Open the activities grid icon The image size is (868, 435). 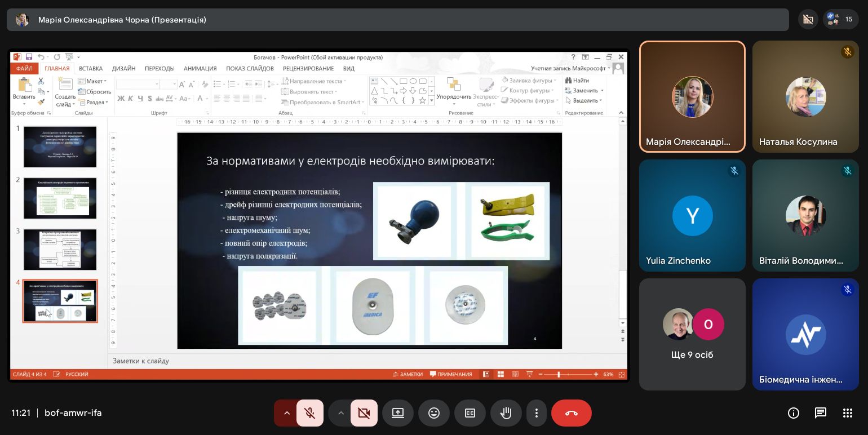(847, 413)
